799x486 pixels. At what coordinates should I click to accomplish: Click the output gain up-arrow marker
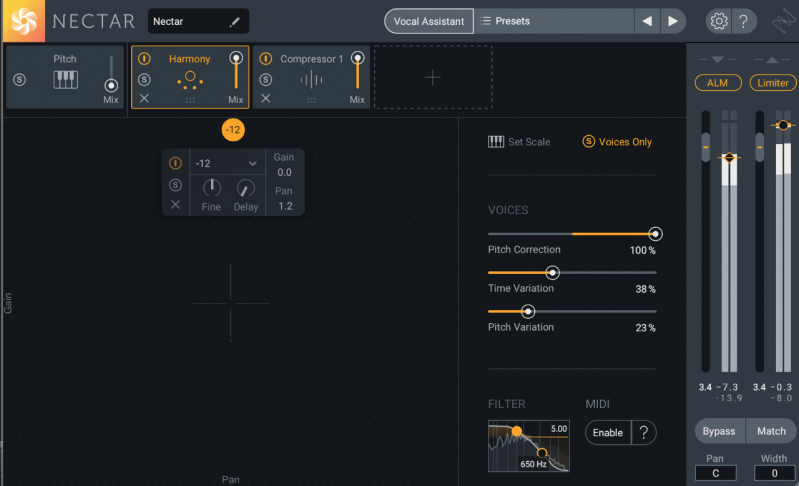[772, 60]
